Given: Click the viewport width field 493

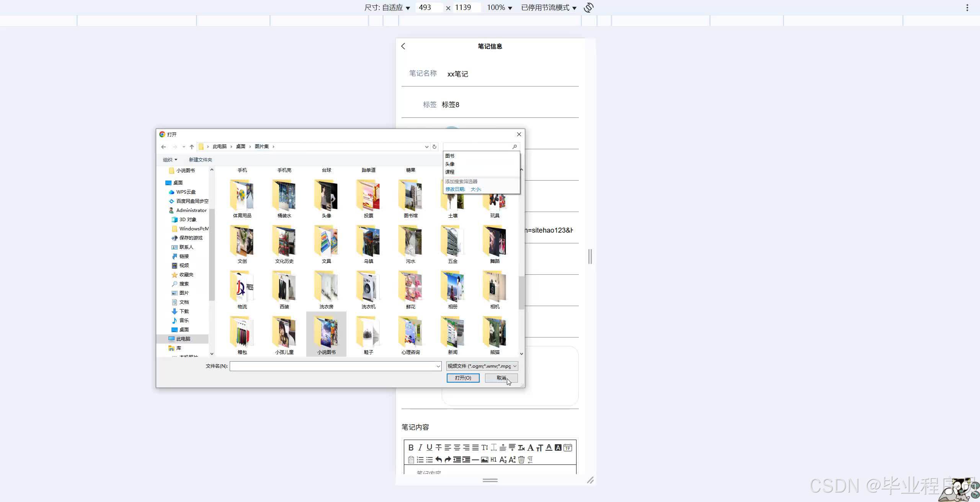Looking at the screenshot, I should [x=430, y=7].
